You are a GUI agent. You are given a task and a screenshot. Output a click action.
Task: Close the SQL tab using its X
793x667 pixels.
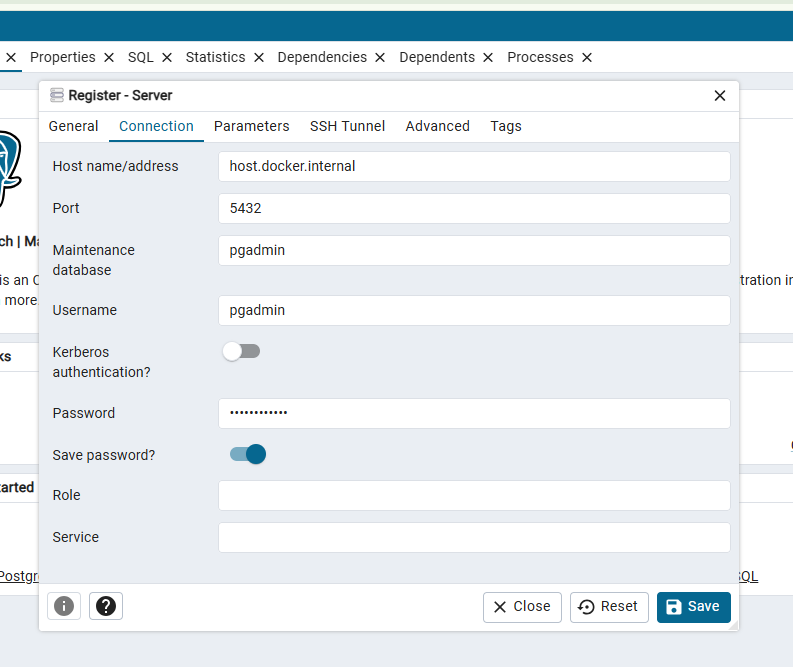point(167,58)
